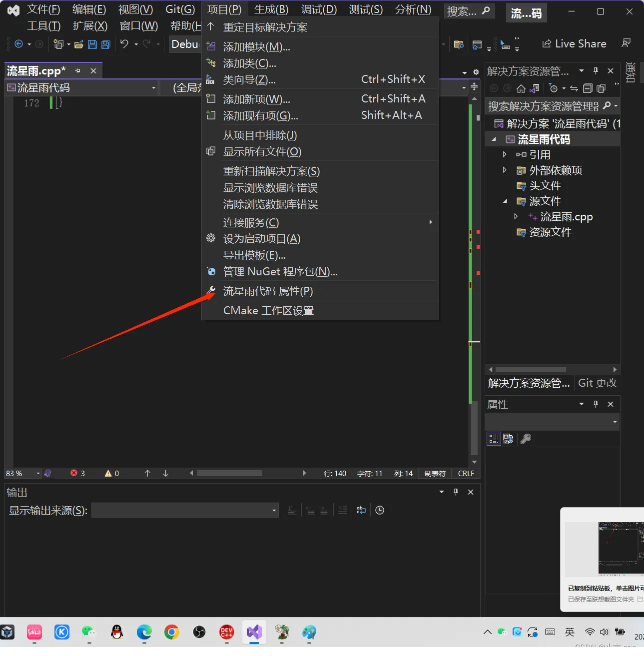The height and width of the screenshot is (656, 644).
Task: Open the 生成(B) build menu
Action: coord(271,9)
